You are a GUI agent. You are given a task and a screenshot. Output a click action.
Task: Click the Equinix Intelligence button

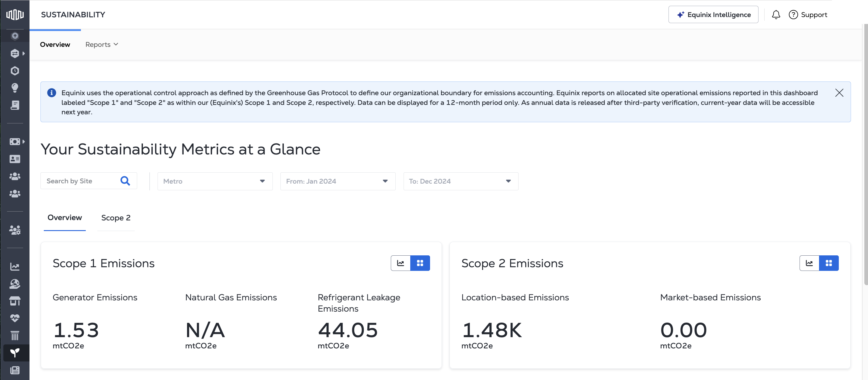coord(713,15)
